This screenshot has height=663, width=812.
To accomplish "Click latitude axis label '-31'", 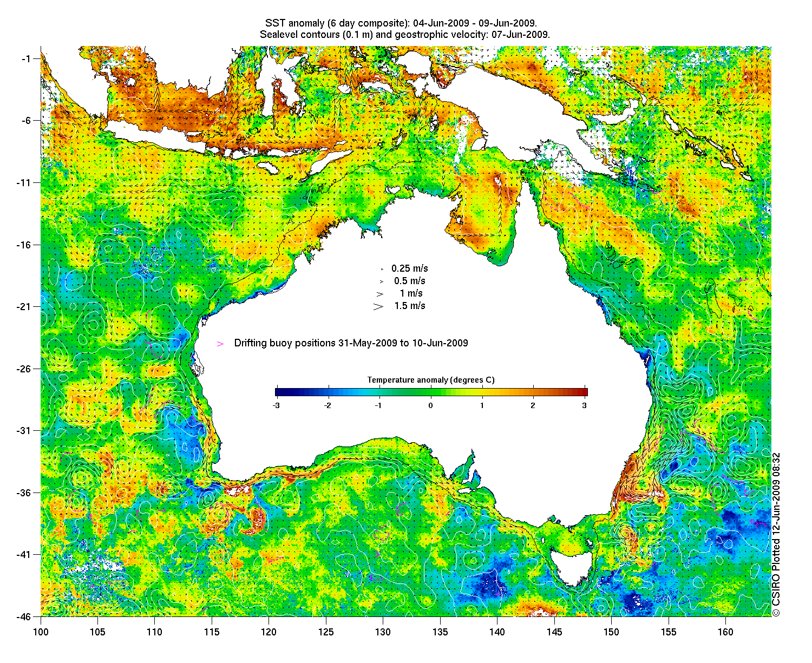I will click(x=24, y=431).
